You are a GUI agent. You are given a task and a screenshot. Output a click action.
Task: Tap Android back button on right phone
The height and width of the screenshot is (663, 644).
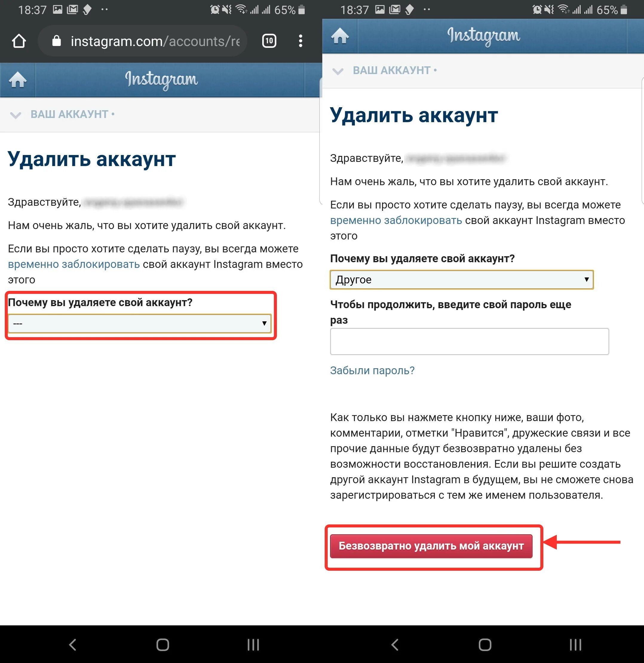(x=395, y=645)
